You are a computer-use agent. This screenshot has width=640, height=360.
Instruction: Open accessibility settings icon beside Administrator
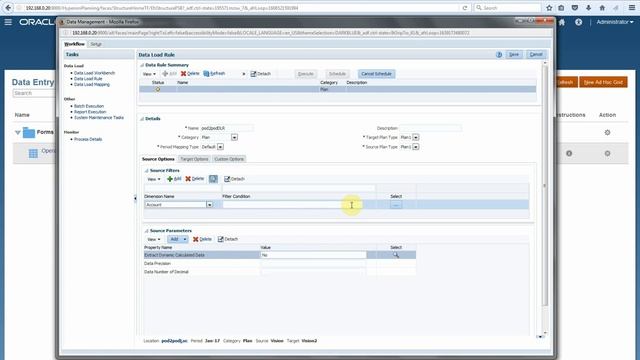click(578, 22)
